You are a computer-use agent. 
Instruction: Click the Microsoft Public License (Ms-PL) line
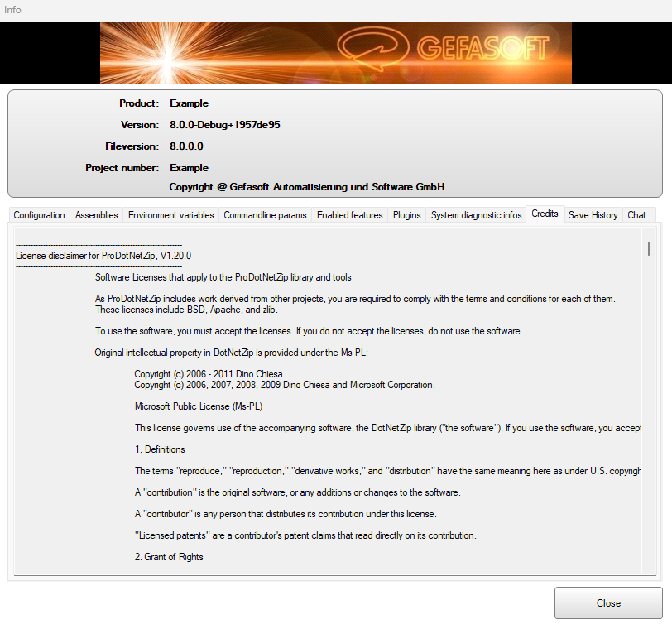(199, 406)
